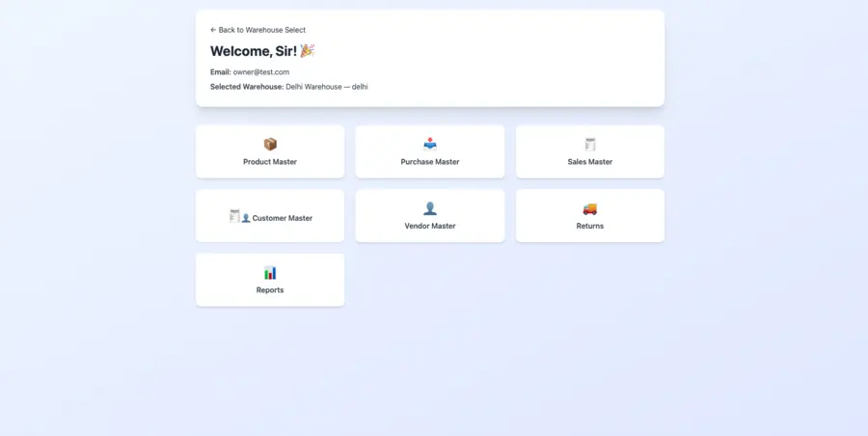Click the owner@test.com email address
Image resolution: width=868 pixels, height=436 pixels.
pos(261,72)
